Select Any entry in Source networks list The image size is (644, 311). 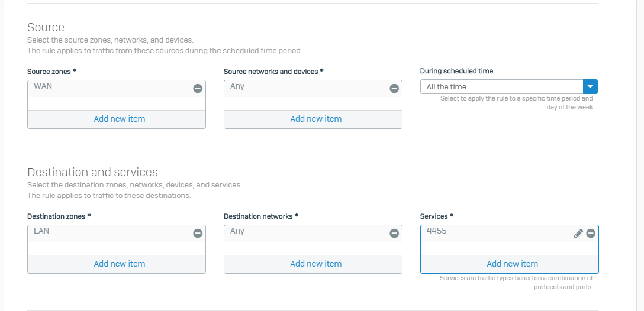click(x=237, y=86)
